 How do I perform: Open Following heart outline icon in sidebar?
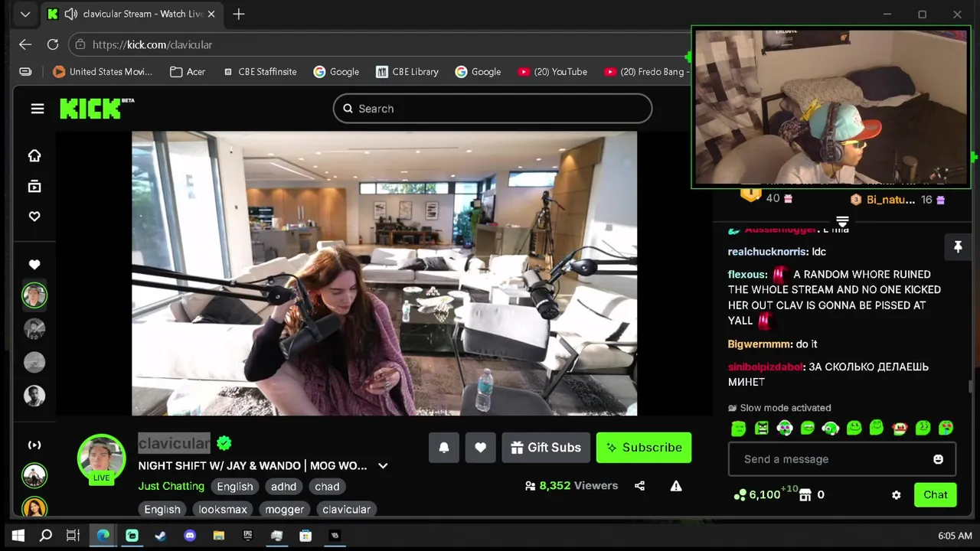[34, 217]
